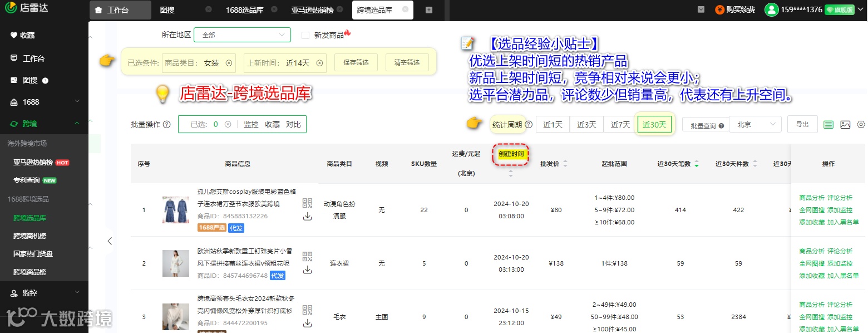Image resolution: width=868 pixels, height=333 pixels.
Task: Remove the 女装 category filter
Action: tap(229, 63)
